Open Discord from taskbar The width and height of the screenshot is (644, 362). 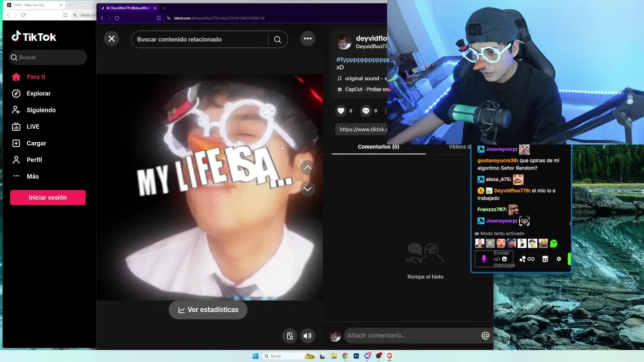(x=368, y=356)
